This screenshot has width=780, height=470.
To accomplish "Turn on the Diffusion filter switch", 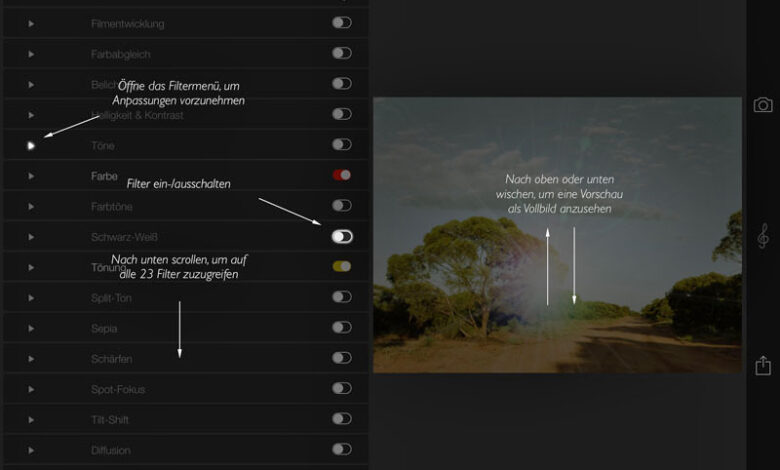I will click(342, 450).
